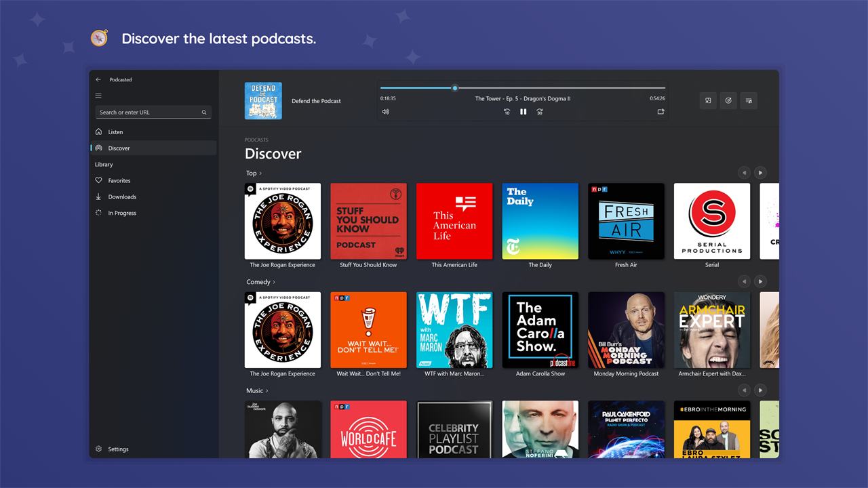The width and height of the screenshot is (868, 488).
Task: Open the Stefano Noferini podcast cover
Action: click(540, 429)
